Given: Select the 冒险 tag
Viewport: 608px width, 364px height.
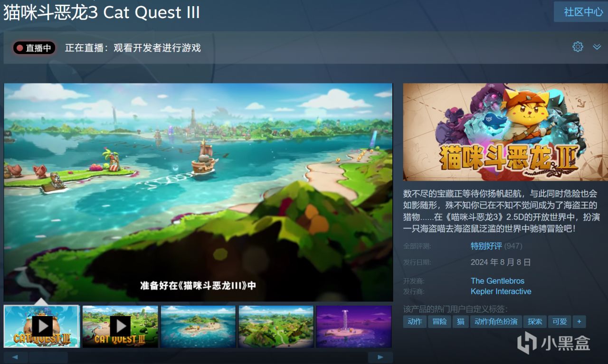Looking at the screenshot, I should click(439, 322).
